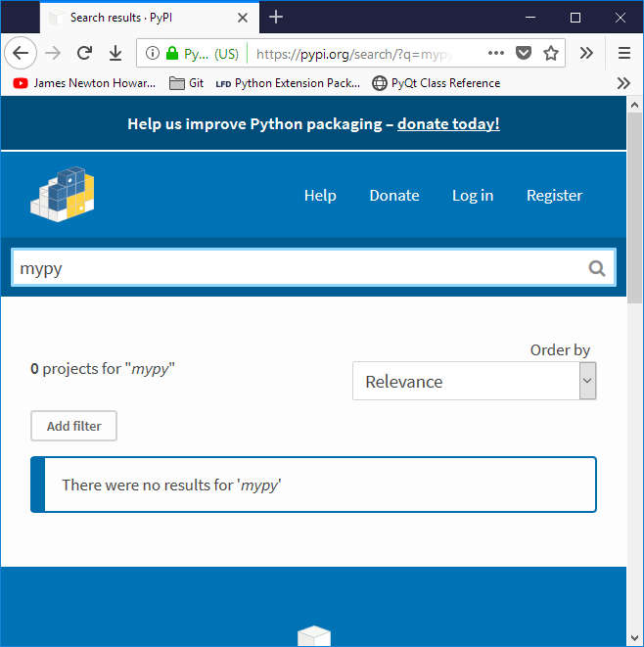
Task: Click the PyPI cubes logo
Action: pyautogui.click(x=63, y=195)
